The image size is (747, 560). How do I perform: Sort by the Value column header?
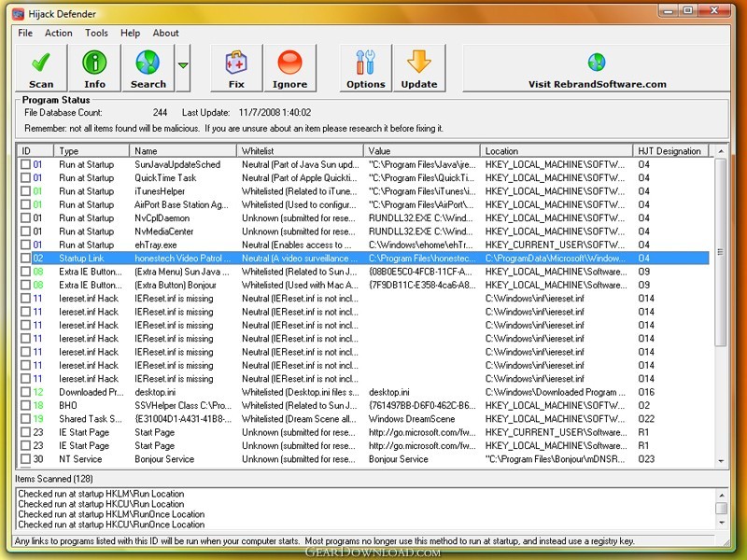pyautogui.click(x=422, y=151)
